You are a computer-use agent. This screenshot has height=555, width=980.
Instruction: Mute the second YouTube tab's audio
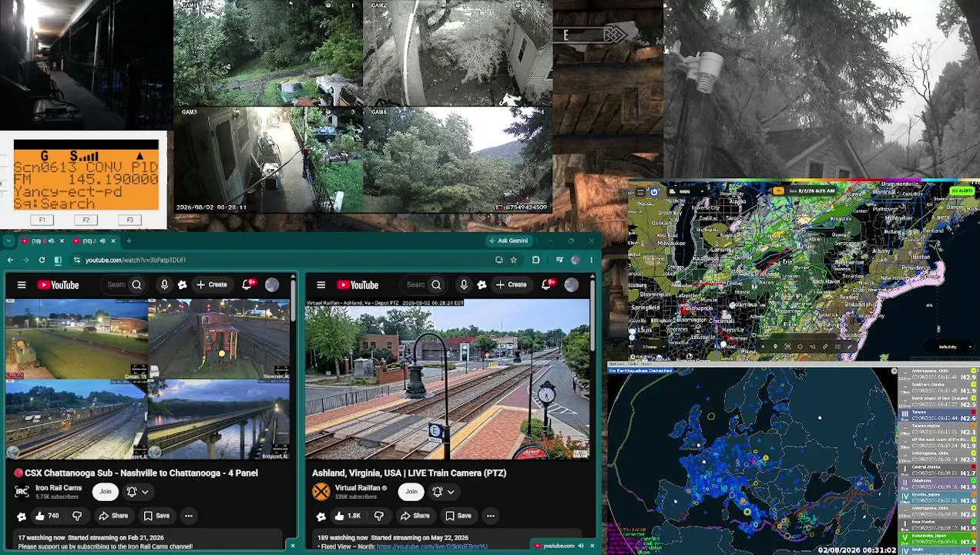click(103, 241)
